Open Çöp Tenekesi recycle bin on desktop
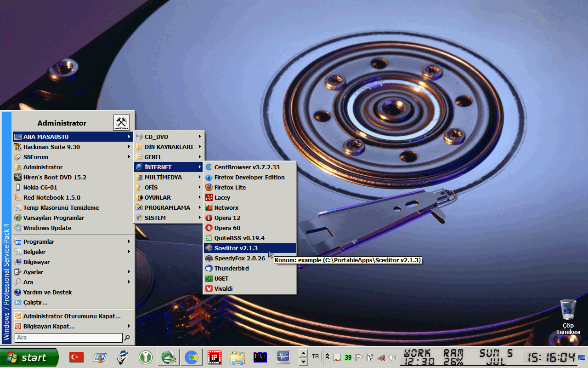 click(x=568, y=317)
